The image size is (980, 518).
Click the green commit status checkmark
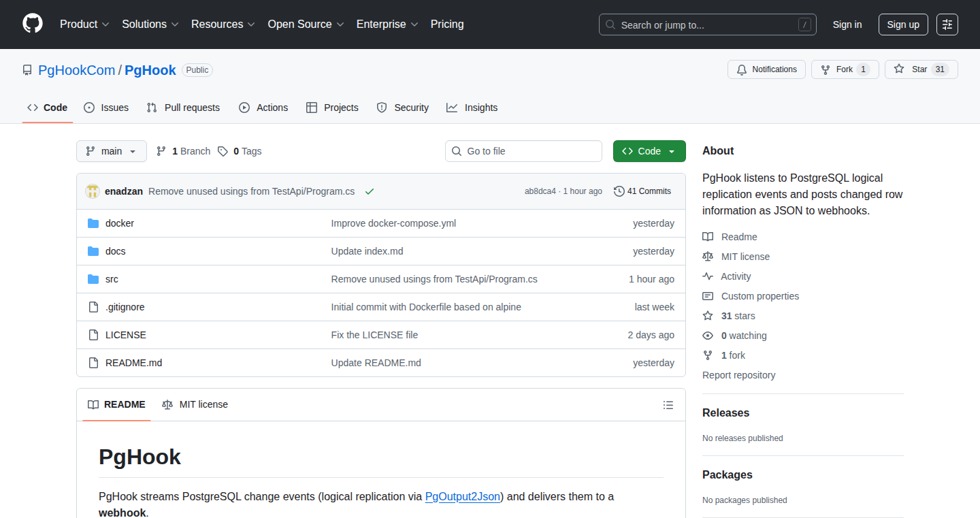click(370, 191)
